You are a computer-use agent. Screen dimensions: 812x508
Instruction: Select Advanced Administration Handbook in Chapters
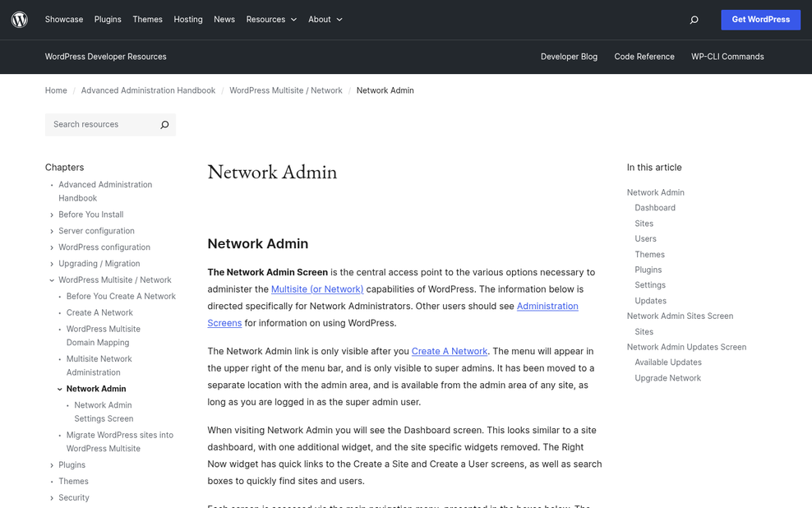click(105, 192)
